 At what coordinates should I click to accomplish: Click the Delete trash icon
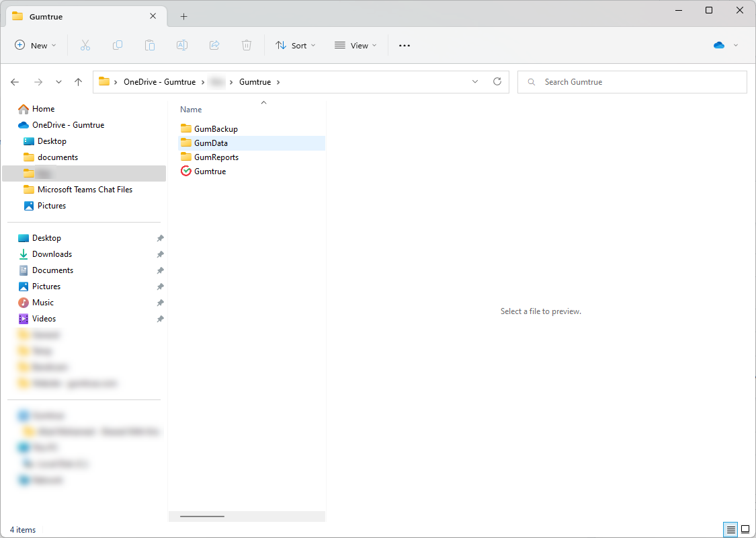tap(247, 45)
